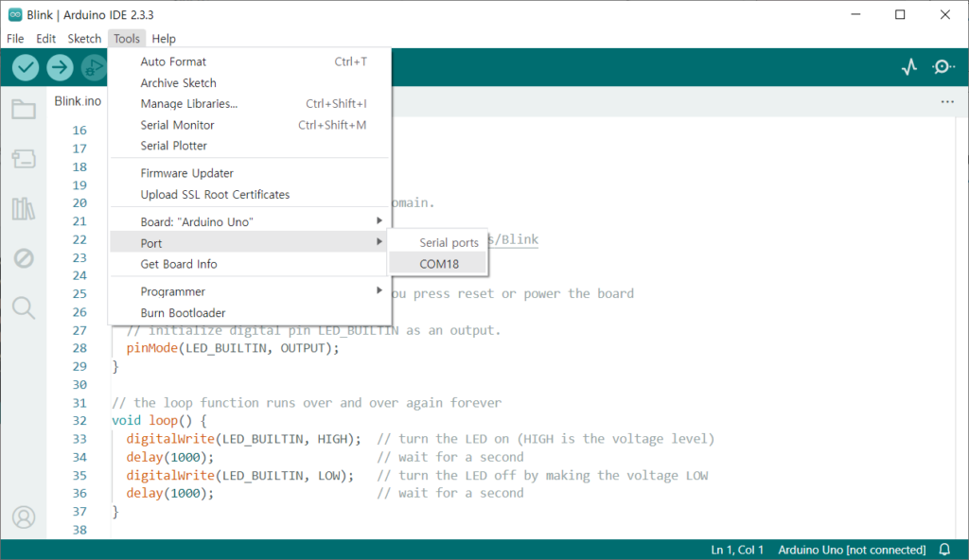Screen dimensions: 969x560
Task: Open the Boards Manager sidebar icon
Action: (x=24, y=159)
